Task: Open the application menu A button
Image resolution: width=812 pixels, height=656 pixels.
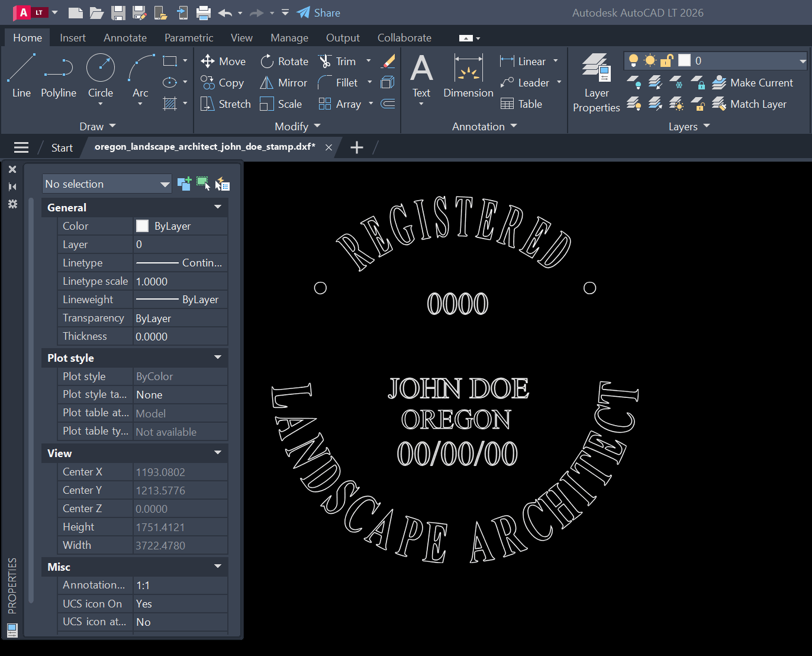Action: 30,12
